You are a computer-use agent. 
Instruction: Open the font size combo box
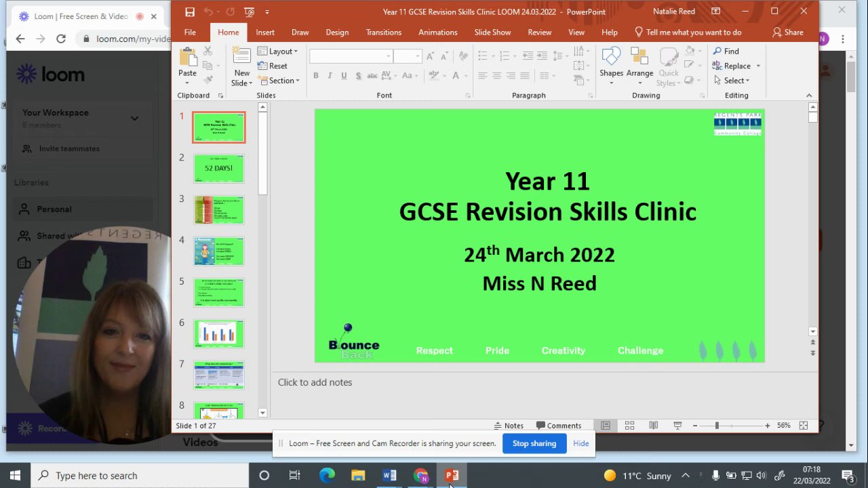[x=408, y=56]
